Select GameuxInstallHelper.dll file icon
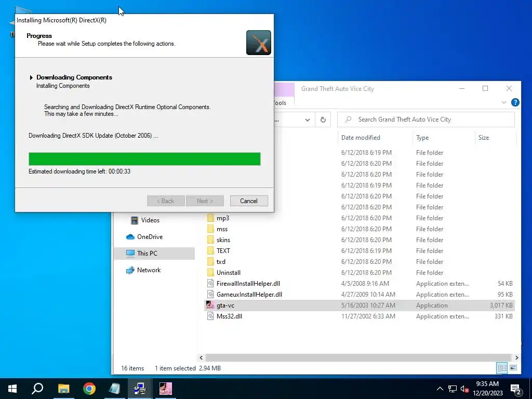The height and width of the screenshot is (399, 532). point(211,294)
